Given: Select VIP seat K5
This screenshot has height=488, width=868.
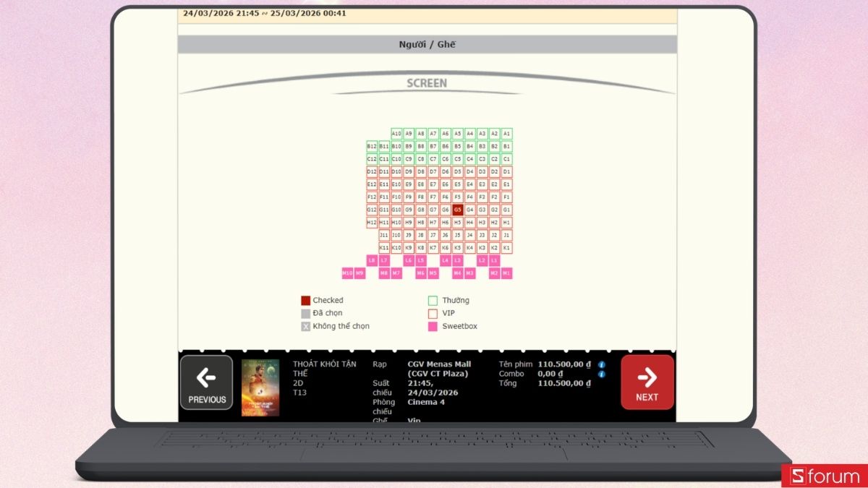Looking at the screenshot, I should pos(458,247).
